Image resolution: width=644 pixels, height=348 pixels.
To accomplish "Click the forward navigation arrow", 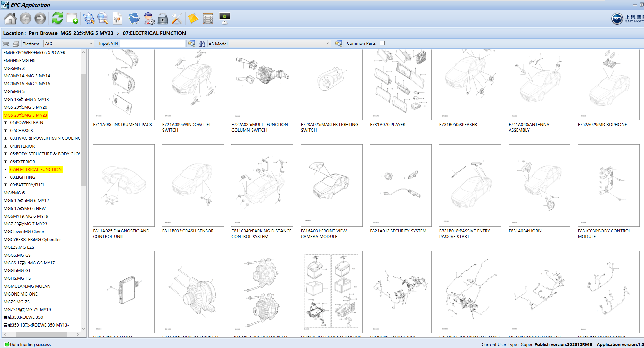I will (x=40, y=18).
